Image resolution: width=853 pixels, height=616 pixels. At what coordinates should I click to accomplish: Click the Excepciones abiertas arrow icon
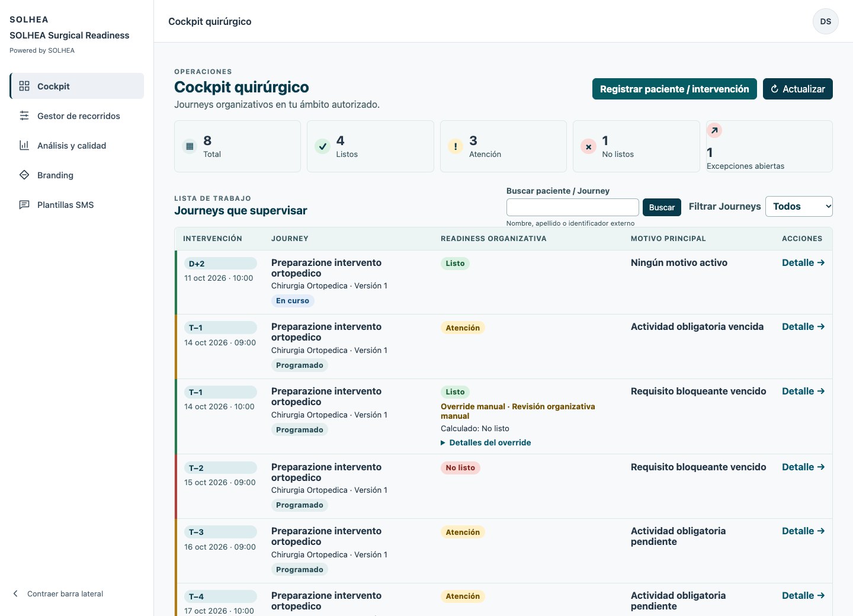tap(714, 130)
